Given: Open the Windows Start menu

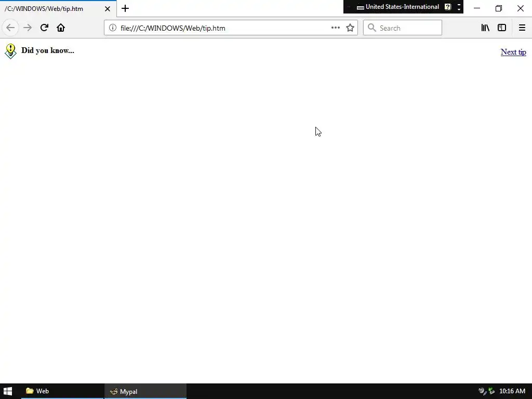Looking at the screenshot, I should [x=8, y=391].
